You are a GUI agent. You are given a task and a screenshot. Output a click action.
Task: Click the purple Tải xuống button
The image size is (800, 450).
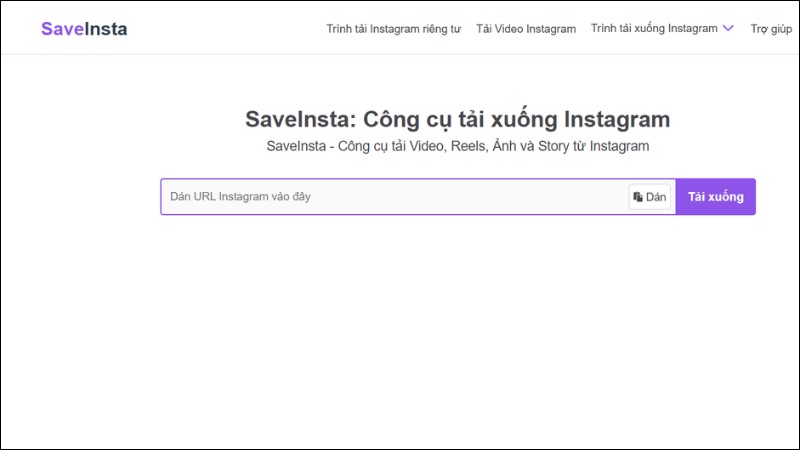[715, 196]
